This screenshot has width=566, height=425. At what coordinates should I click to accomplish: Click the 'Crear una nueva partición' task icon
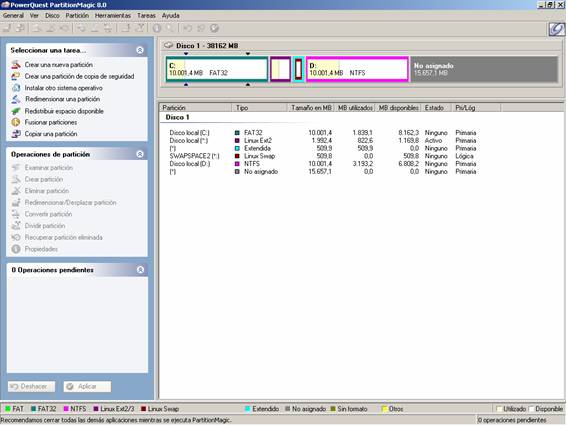[16, 65]
